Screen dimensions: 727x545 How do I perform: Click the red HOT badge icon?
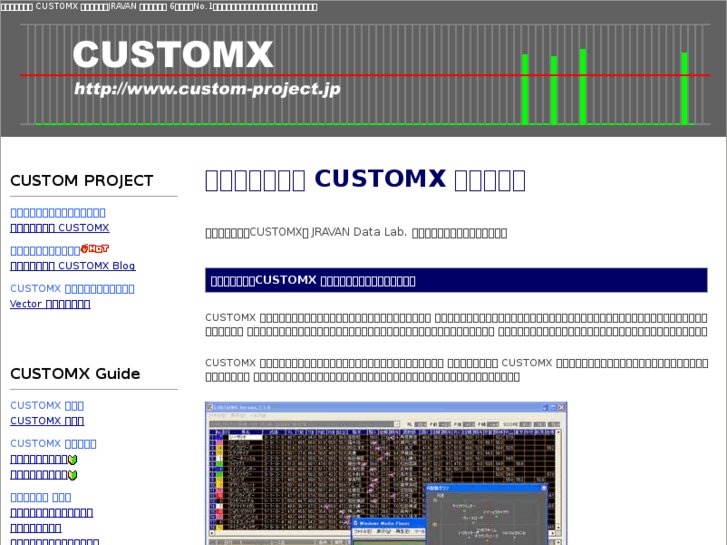point(95,249)
